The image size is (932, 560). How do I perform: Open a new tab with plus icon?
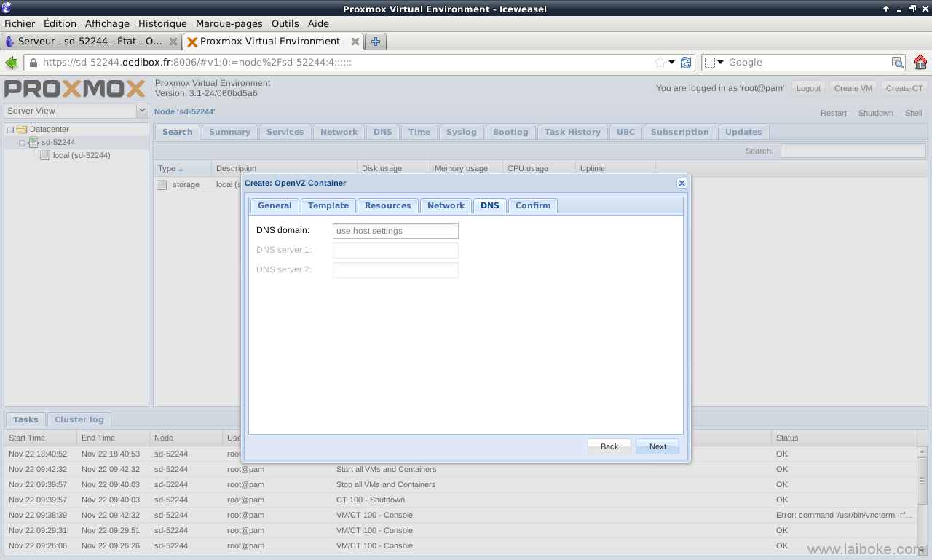[376, 42]
